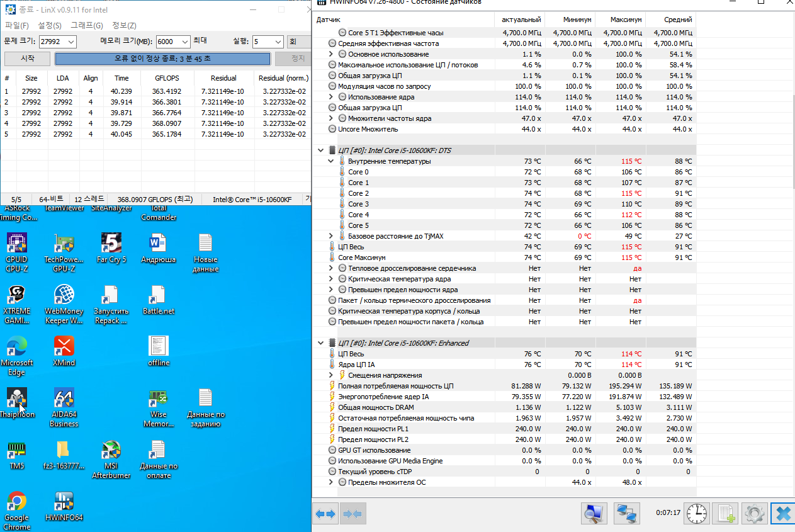Collapse the Внутренние температуры group
Viewport: 795px width, 532px height.
pyautogui.click(x=331, y=161)
